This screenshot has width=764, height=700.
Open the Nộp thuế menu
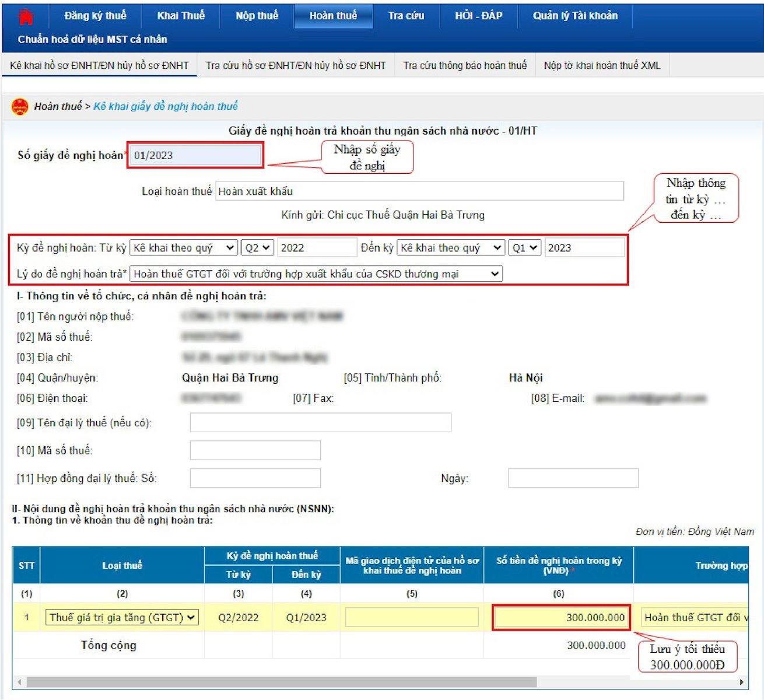tap(257, 16)
